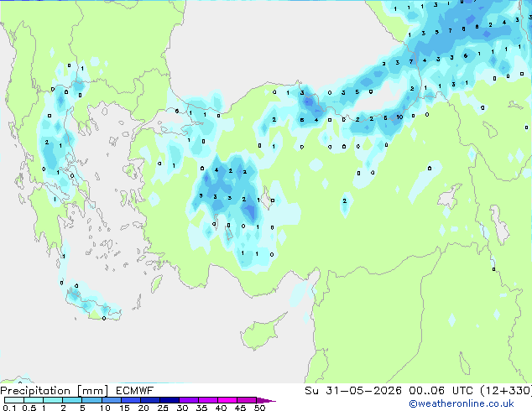Click the legend value '20'
The height and width of the screenshot is (411, 532).
pyautogui.click(x=143, y=408)
